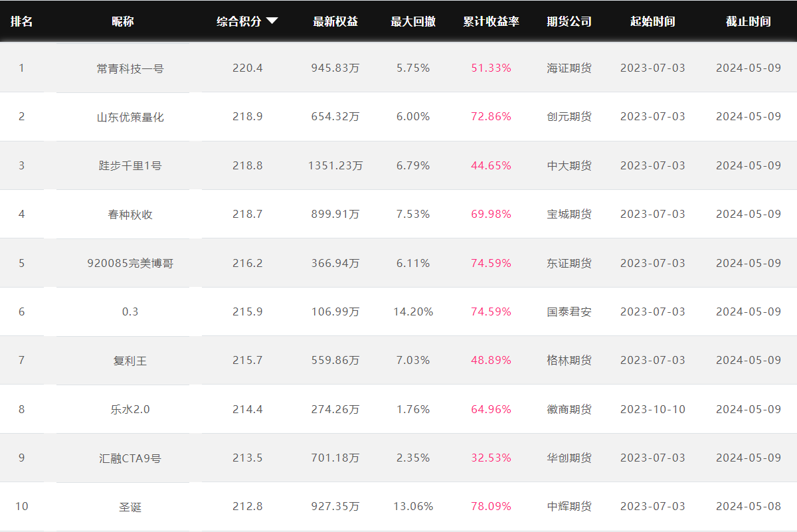Select equity value 559.86万

pyautogui.click(x=335, y=360)
